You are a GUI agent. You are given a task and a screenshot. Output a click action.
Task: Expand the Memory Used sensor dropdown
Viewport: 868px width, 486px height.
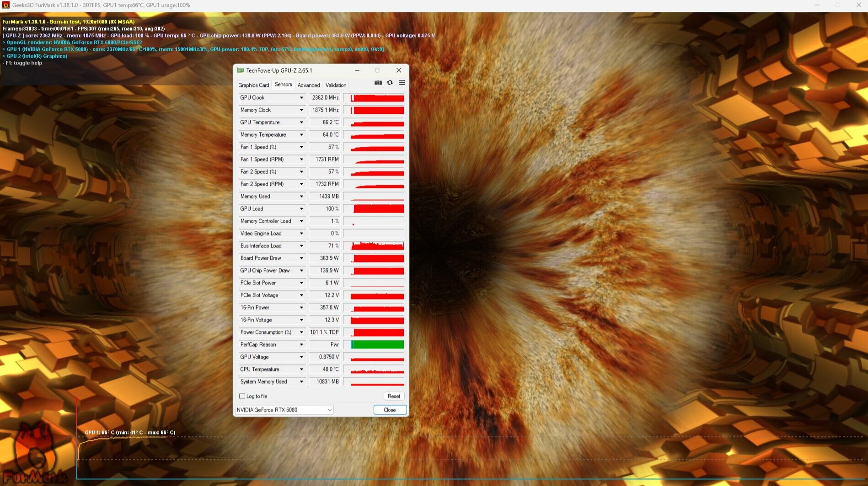(301, 196)
